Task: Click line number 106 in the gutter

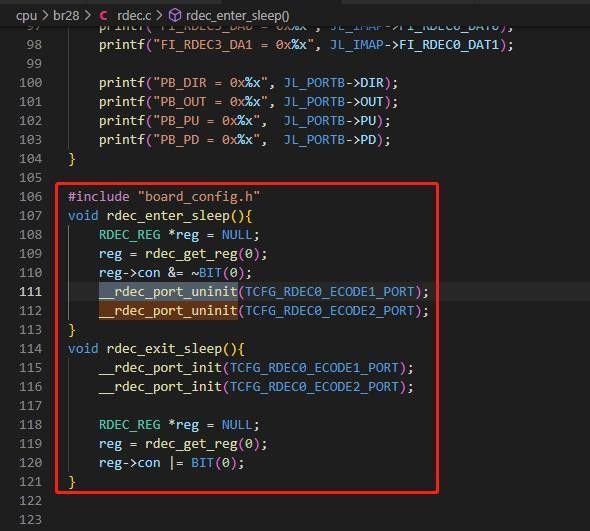Action: 30,196
